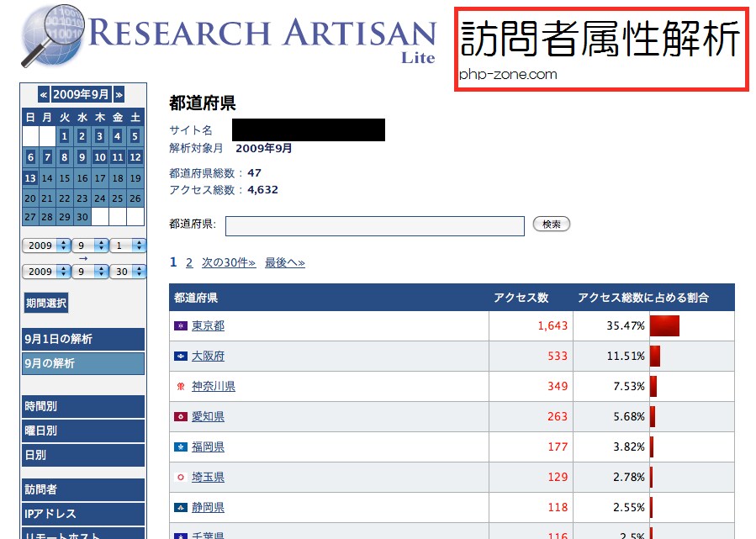This screenshot has height=539, width=756.
Task: Click the Shizuoka prefecture flag icon
Action: click(x=181, y=508)
